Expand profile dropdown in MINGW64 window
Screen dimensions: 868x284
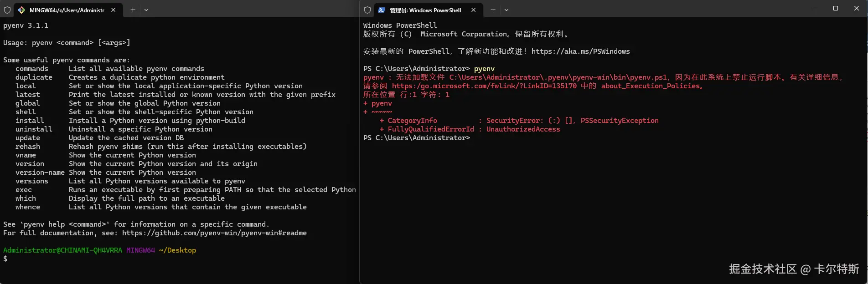pyautogui.click(x=146, y=10)
